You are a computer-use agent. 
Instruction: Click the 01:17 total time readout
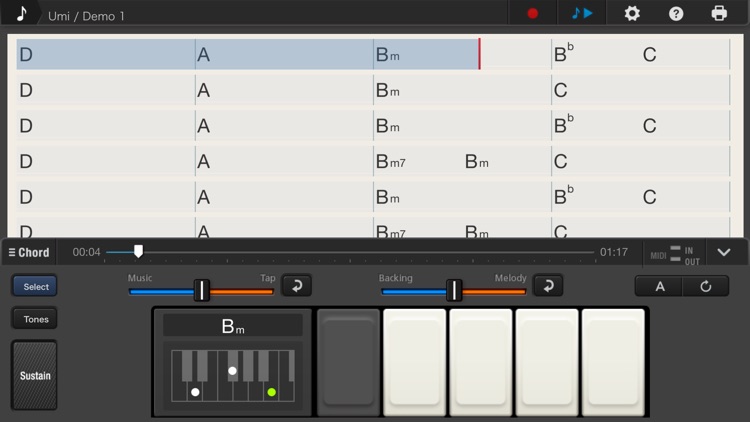pos(614,252)
